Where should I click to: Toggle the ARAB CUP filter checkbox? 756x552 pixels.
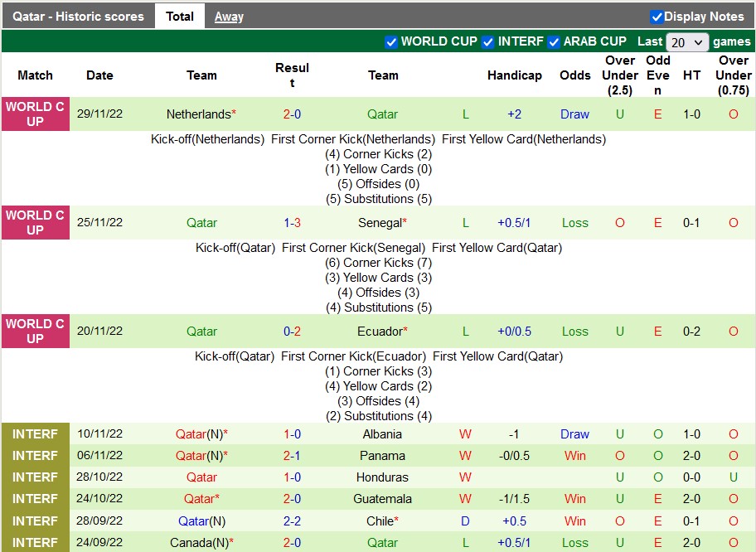[554, 41]
